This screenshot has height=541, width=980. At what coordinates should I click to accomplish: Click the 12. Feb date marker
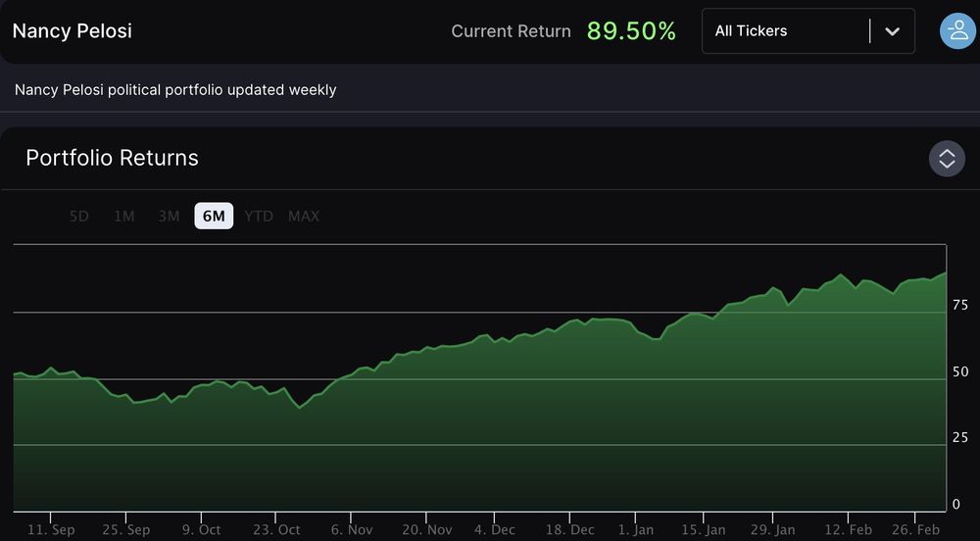pos(847,529)
